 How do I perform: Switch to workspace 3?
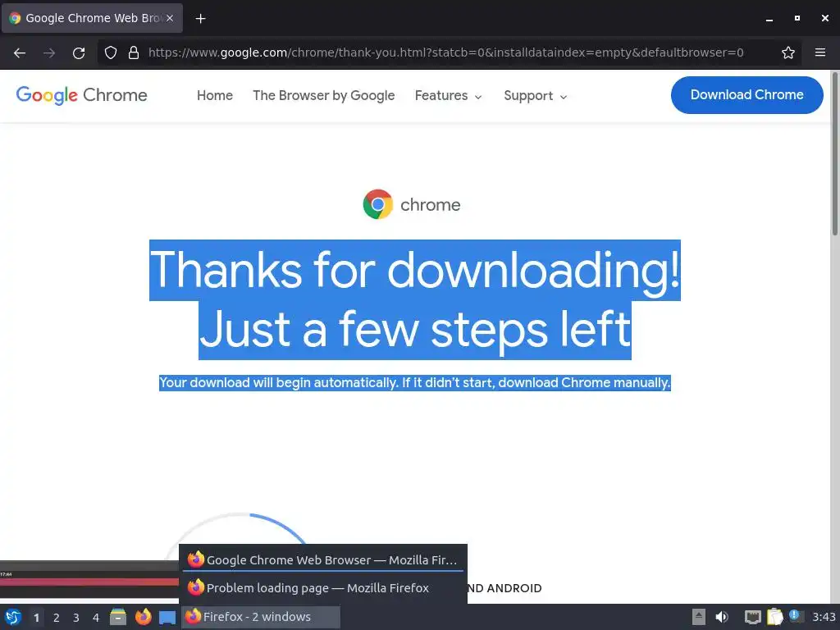pos(76,618)
